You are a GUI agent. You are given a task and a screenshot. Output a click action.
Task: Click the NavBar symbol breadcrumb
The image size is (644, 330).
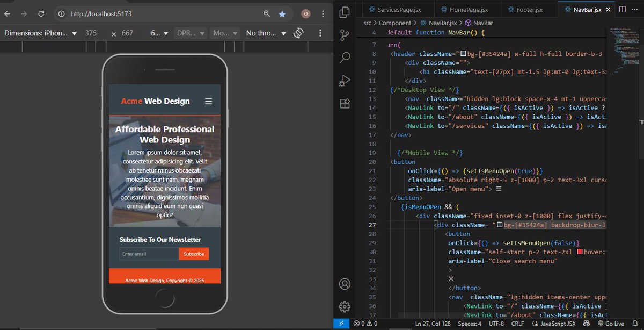(x=483, y=23)
